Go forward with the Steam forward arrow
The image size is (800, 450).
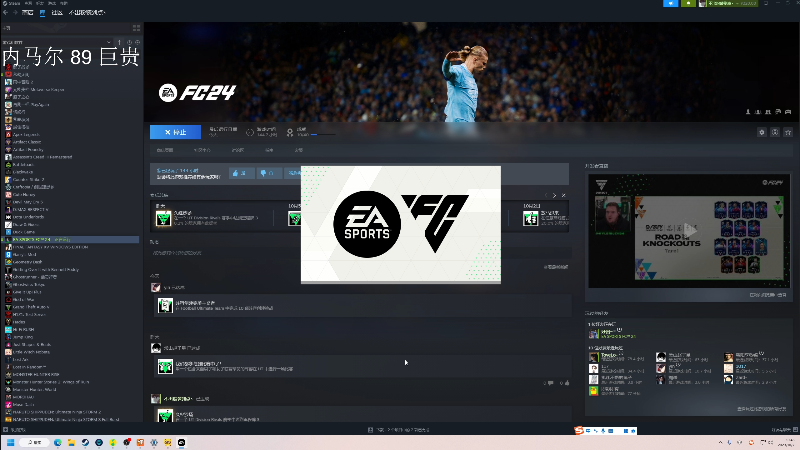coord(15,12)
